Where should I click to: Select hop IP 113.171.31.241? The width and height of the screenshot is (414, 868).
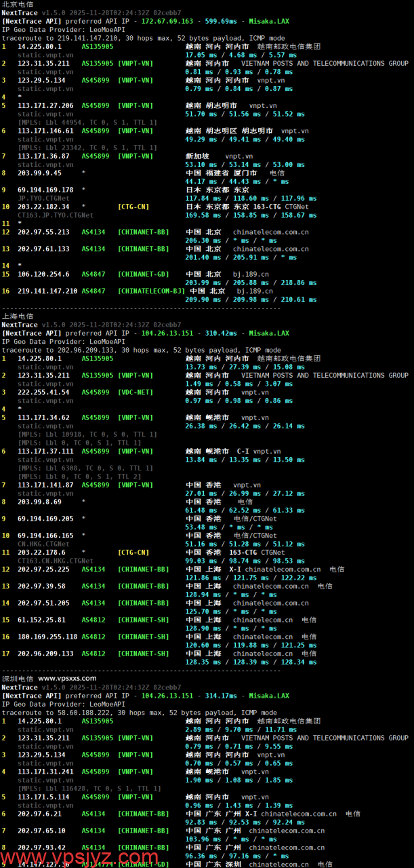45,772
